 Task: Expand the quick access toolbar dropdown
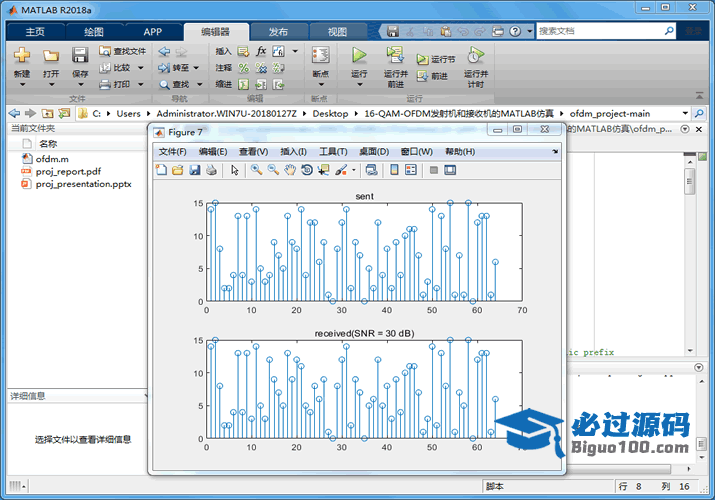(530, 31)
